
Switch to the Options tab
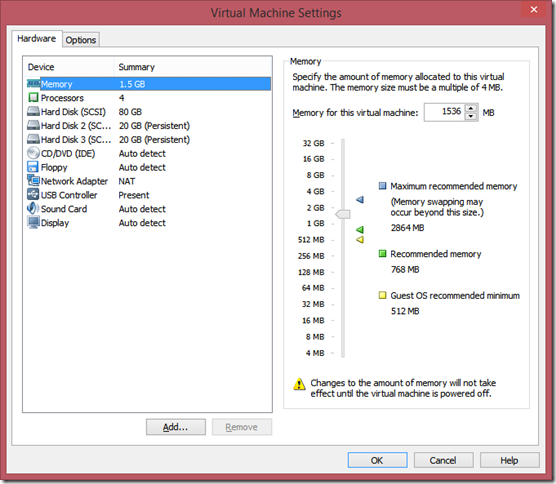81,40
